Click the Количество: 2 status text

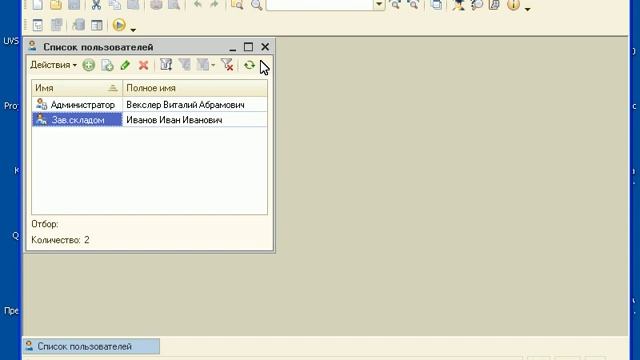(x=60, y=240)
